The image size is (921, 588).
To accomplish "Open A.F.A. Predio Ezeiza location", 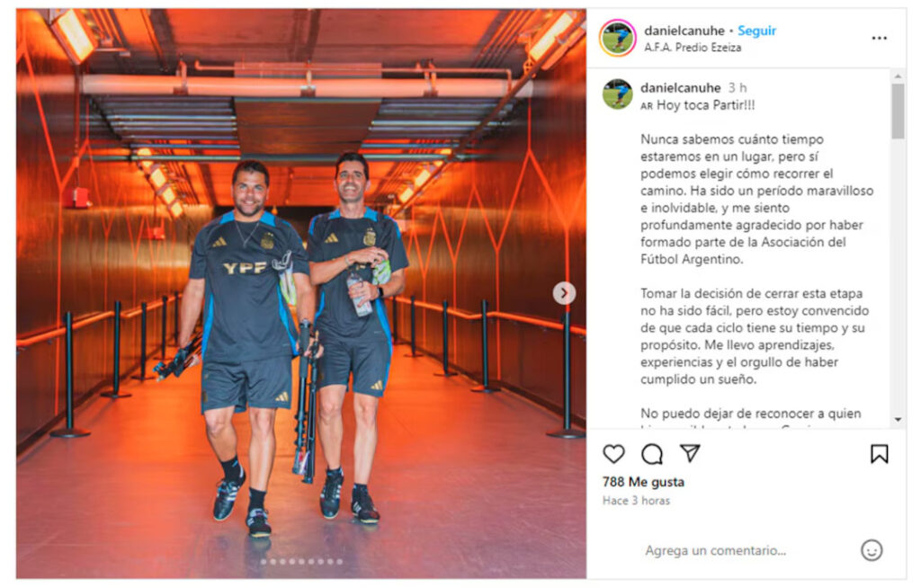I will tap(693, 48).
